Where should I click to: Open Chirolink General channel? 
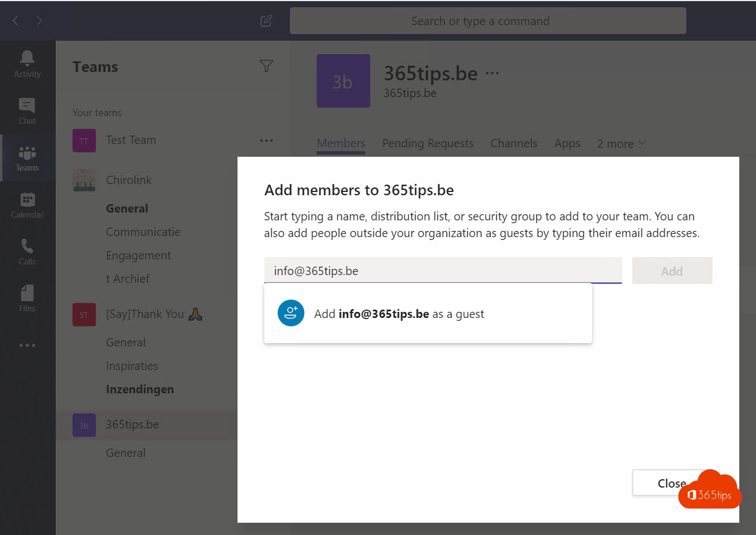coord(127,208)
